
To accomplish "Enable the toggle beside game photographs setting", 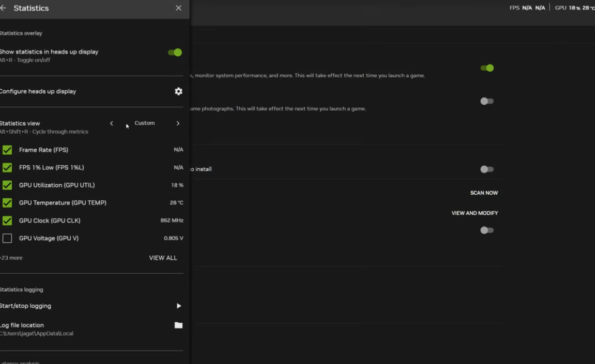I will [487, 101].
